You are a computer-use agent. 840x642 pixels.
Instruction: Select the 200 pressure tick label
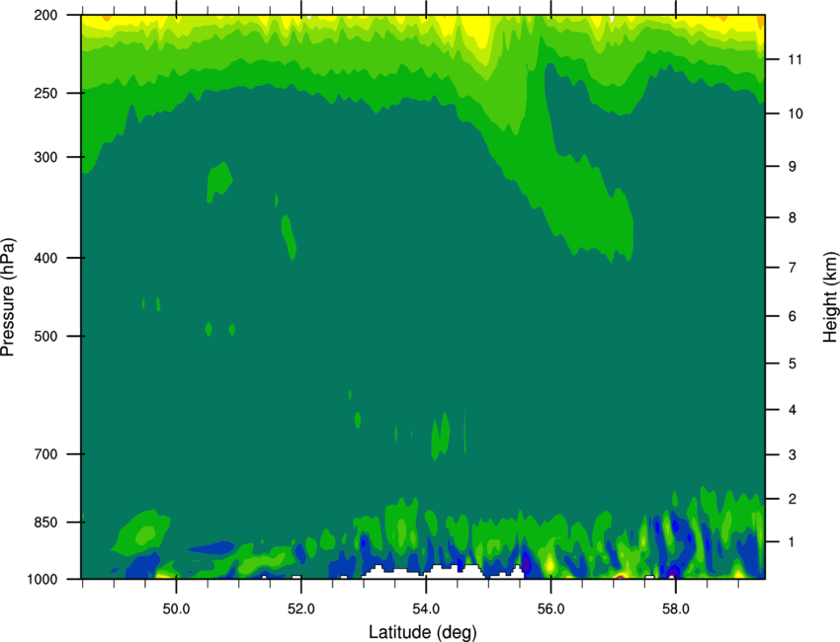[46, 15]
